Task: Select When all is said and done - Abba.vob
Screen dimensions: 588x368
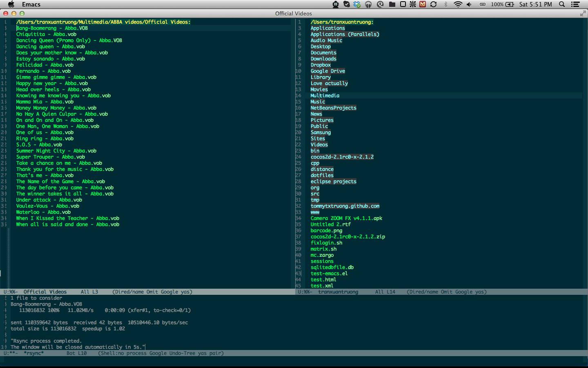Action: click(68, 224)
